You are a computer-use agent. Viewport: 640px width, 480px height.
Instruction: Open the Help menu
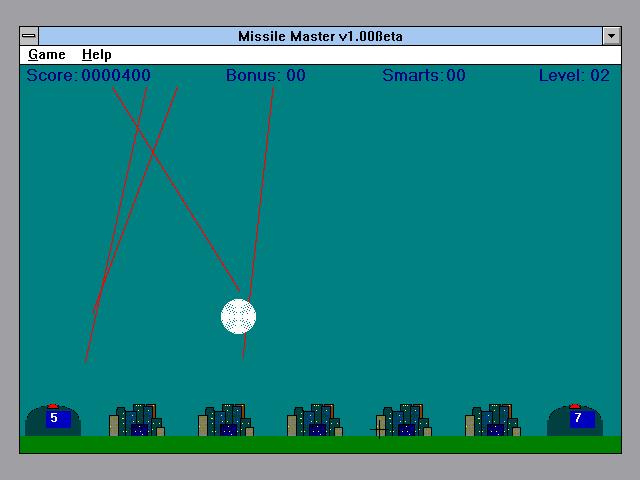click(97, 55)
